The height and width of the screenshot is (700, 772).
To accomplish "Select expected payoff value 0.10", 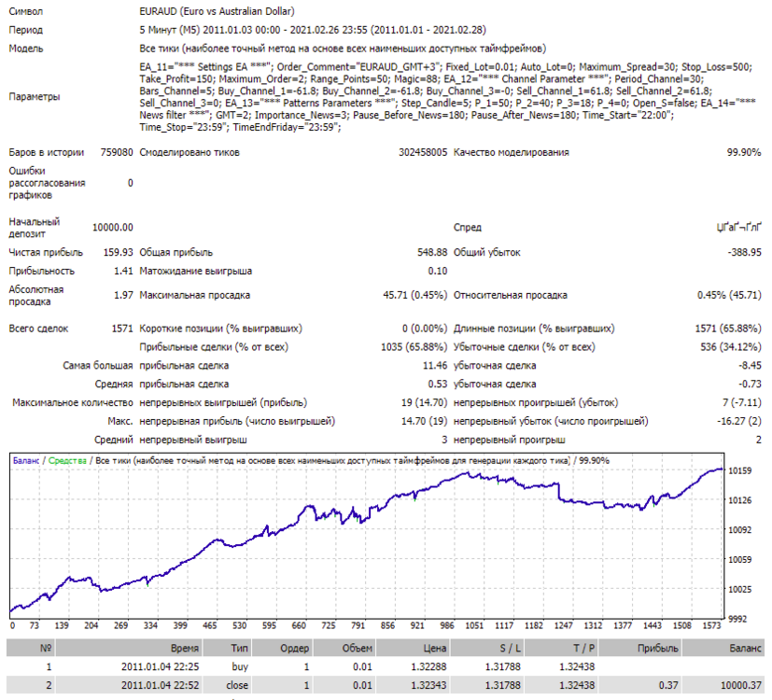I will (x=438, y=272).
